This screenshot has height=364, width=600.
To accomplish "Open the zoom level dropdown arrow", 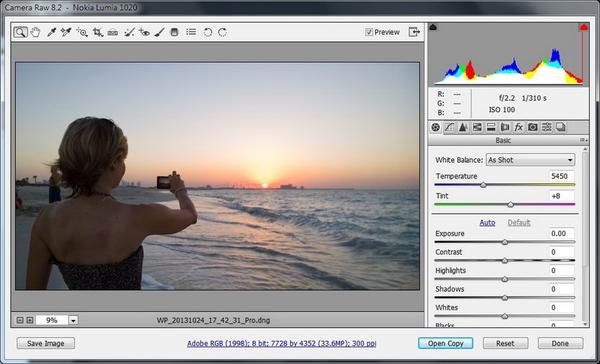I will point(73,320).
